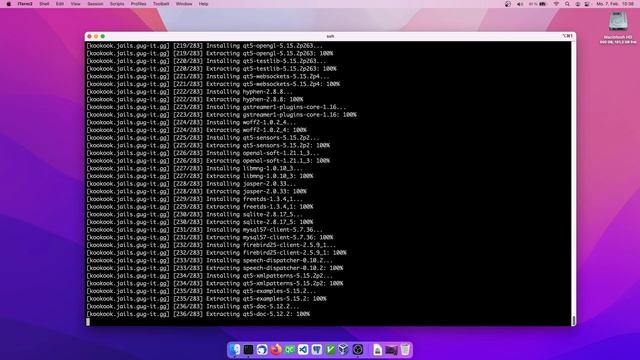The width and height of the screenshot is (640, 360).
Task: Open the dark round-logo app in dock
Action: (358, 350)
